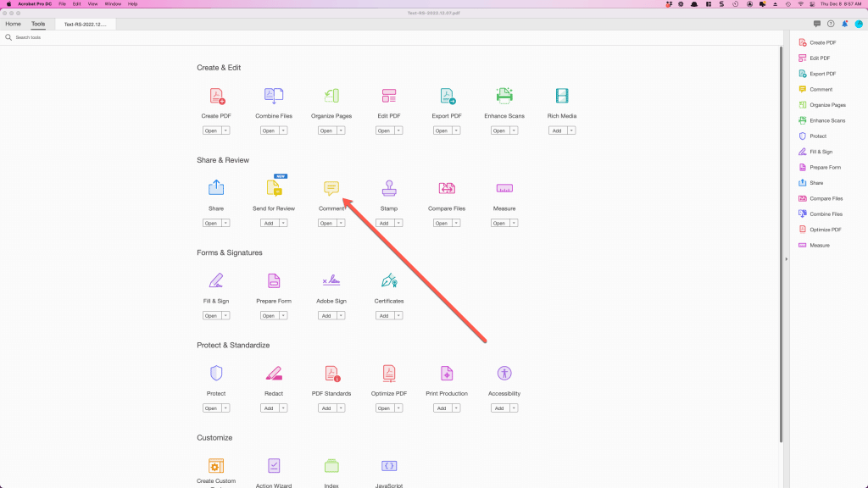Open the Apple menu
The width and height of the screenshot is (868, 488).
8,4
